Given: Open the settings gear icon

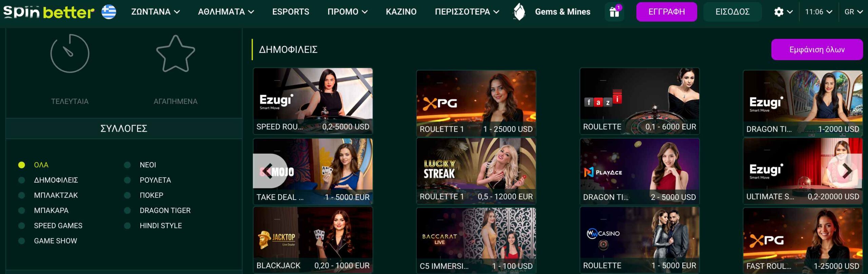Looking at the screenshot, I should [x=779, y=12].
